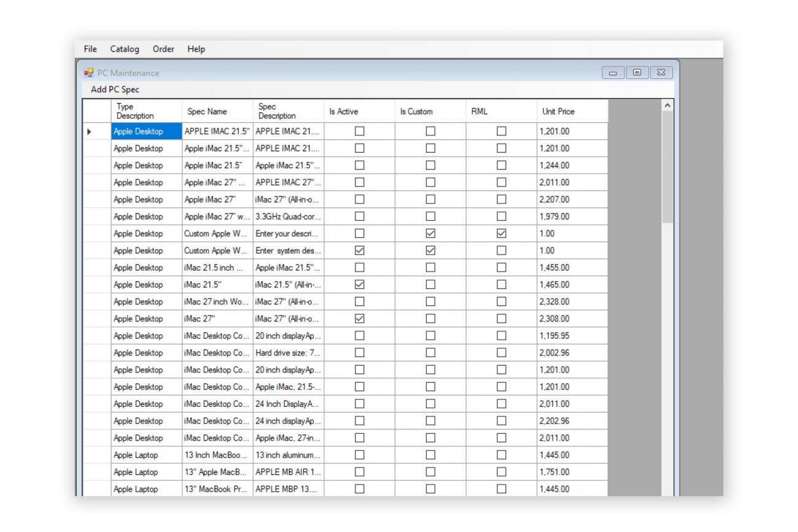Open the File menu
The height and width of the screenshot is (532, 798).
(x=90, y=49)
